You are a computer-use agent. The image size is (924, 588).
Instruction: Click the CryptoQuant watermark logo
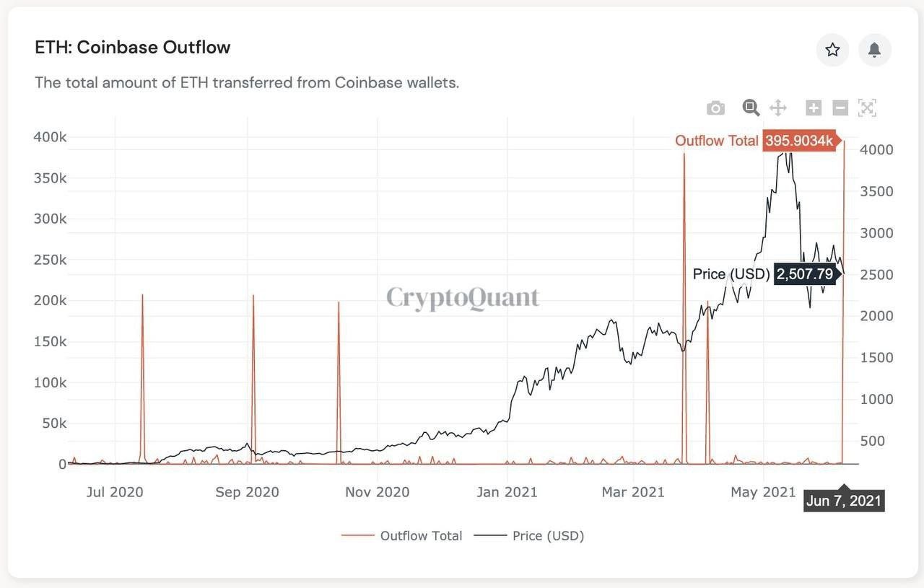coord(463,297)
